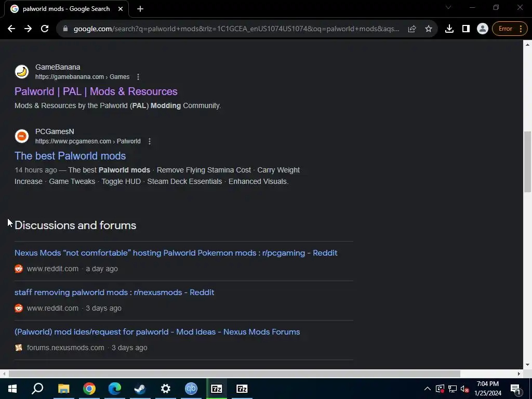Switch to first 7-Zip taskbar window

217,389
